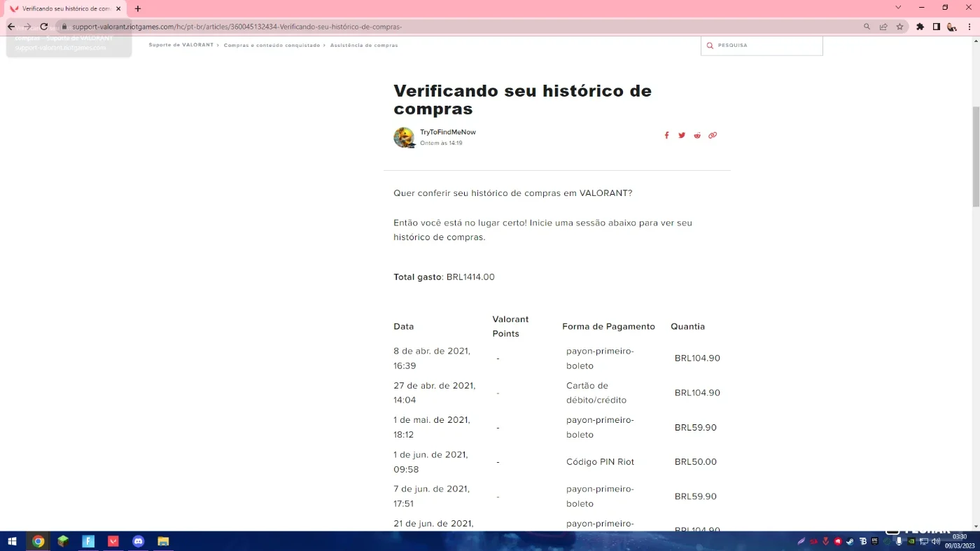Open the Chrome three-dot menu
This screenshot has width=980, height=551.
(x=968, y=27)
